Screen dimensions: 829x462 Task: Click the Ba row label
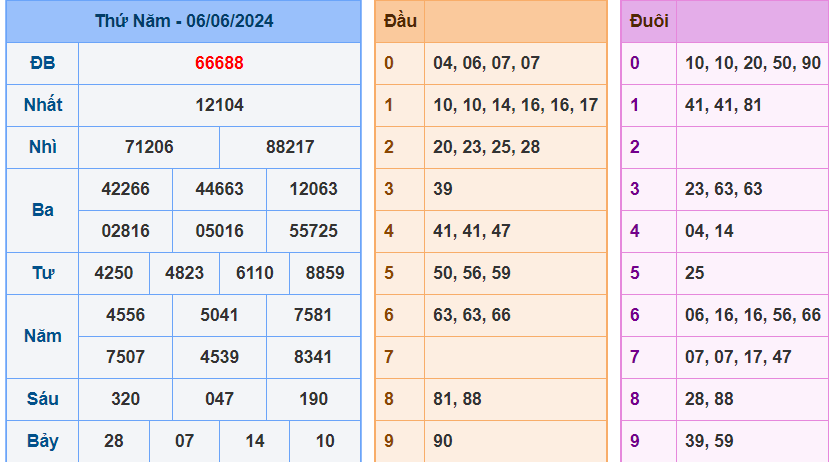[x=42, y=210]
